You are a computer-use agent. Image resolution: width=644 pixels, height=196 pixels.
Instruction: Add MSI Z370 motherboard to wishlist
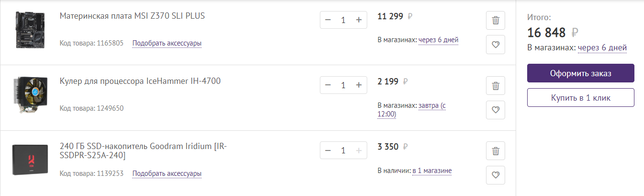tap(496, 45)
